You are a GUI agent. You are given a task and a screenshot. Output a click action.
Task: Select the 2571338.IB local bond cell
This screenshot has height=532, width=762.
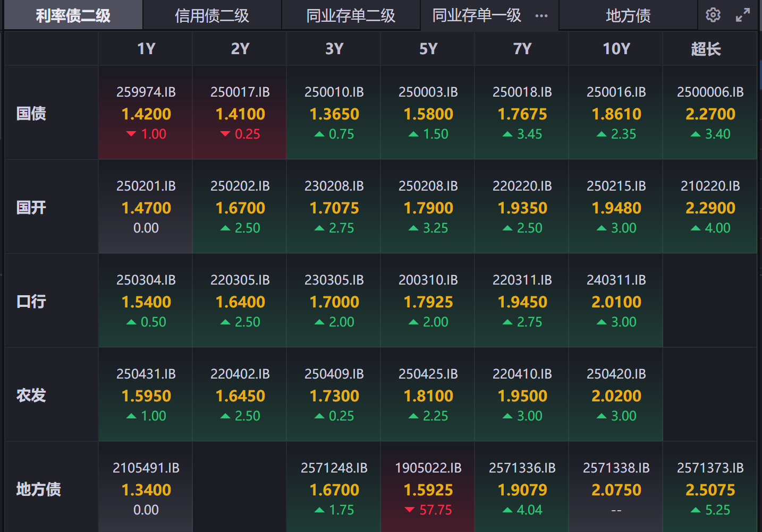point(616,489)
